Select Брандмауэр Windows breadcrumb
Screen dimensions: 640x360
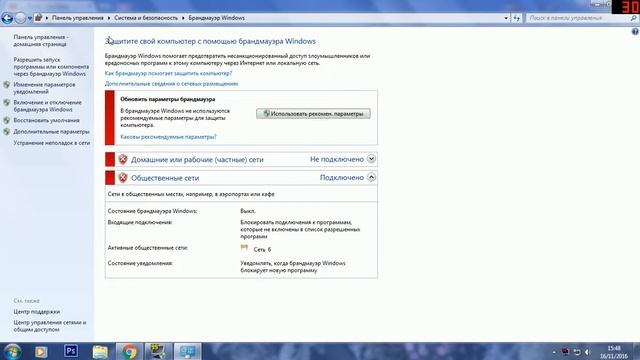click(x=216, y=18)
